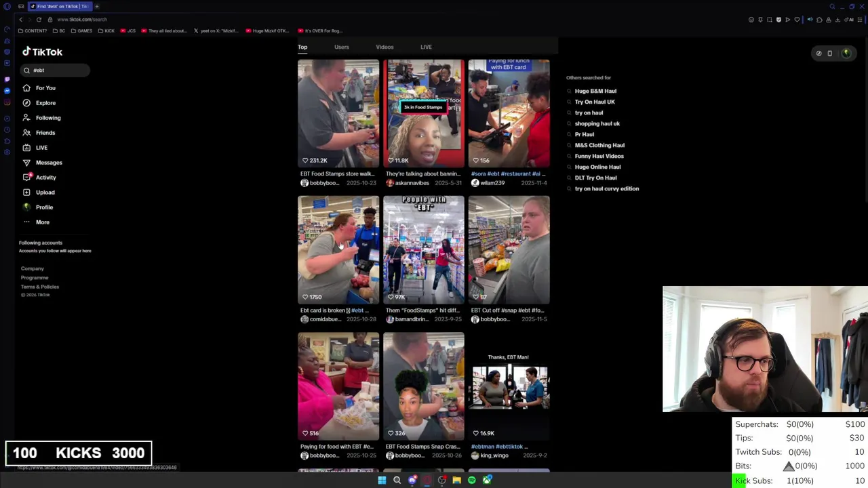Open File Explorer from the taskbar

point(457,481)
